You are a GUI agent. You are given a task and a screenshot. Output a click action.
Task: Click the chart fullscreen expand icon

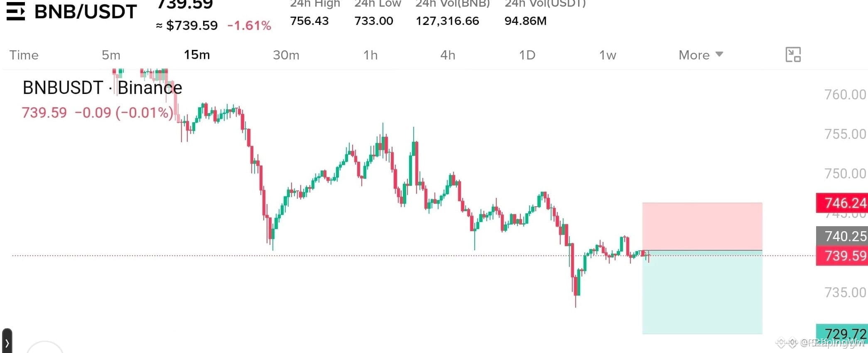tap(793, 54)
